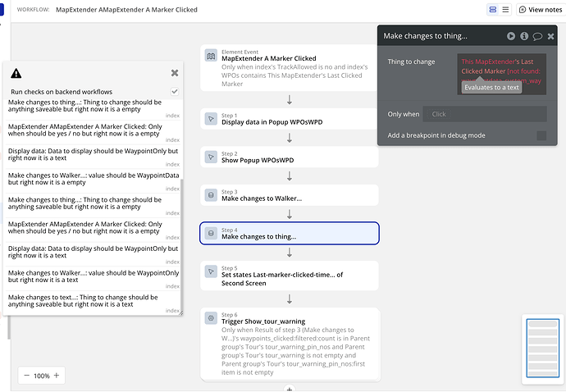This screenshot has height=392, width=566.
Task: Open first issue: Make changes to thing empty
Action: 94,108
